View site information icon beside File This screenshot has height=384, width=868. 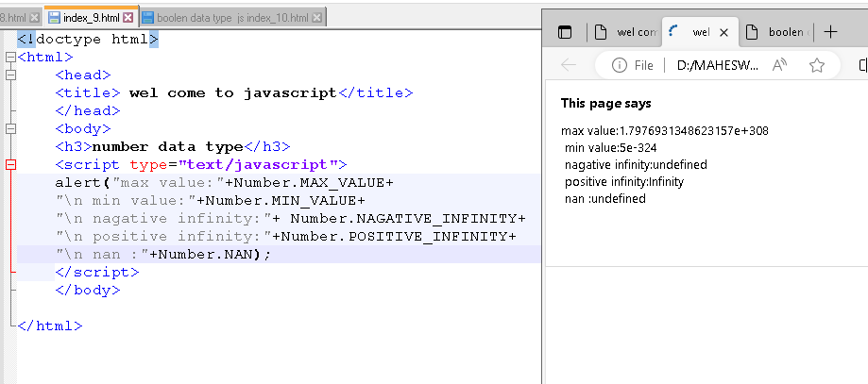coord(620,65)
